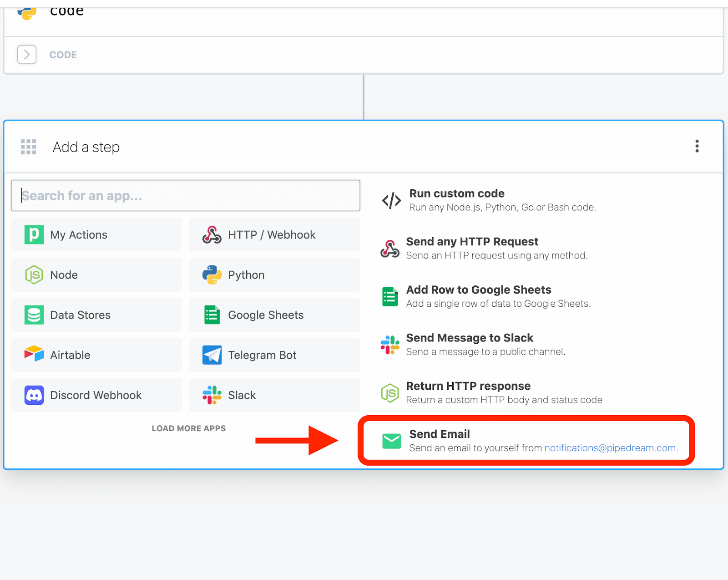Choose the Add Row to Google Sheets heading

point(479,290)
